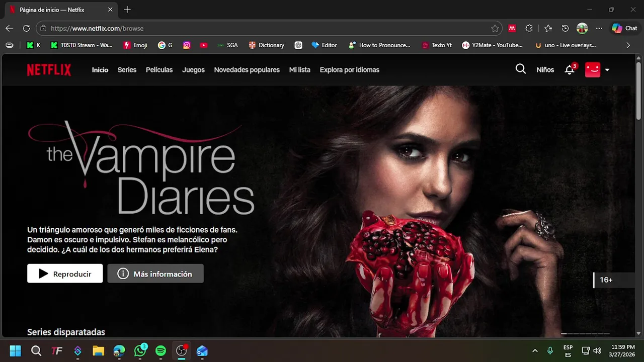Image resolution: width=644 pixels, height=362 pixels.
Task: Open the Series section
Action: pos(127,70)
